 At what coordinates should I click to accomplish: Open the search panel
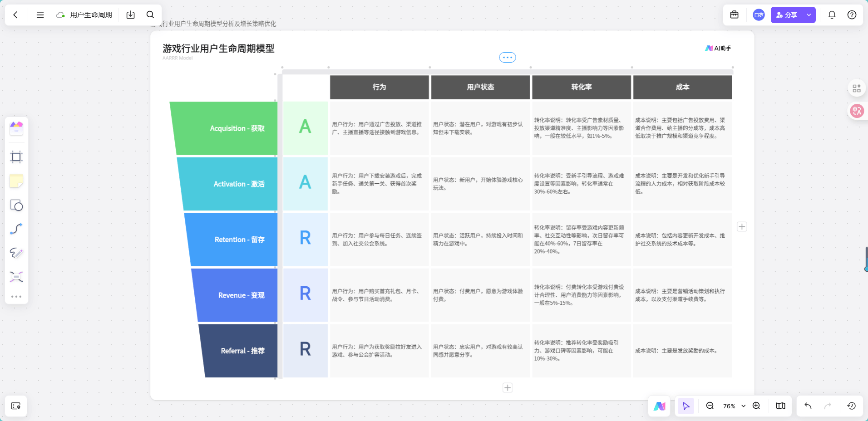150,15
